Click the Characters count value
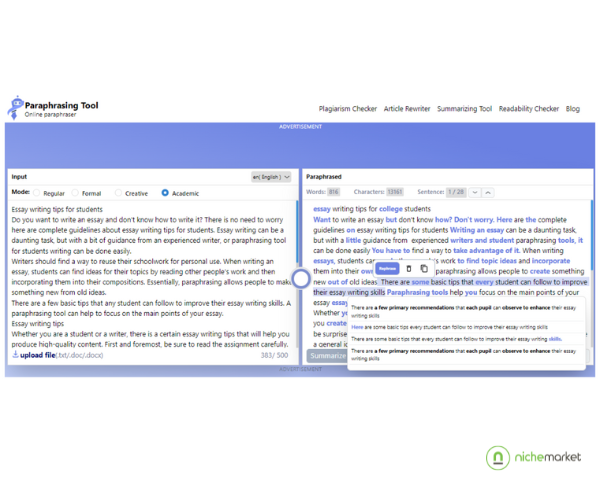 pos(395,192)
